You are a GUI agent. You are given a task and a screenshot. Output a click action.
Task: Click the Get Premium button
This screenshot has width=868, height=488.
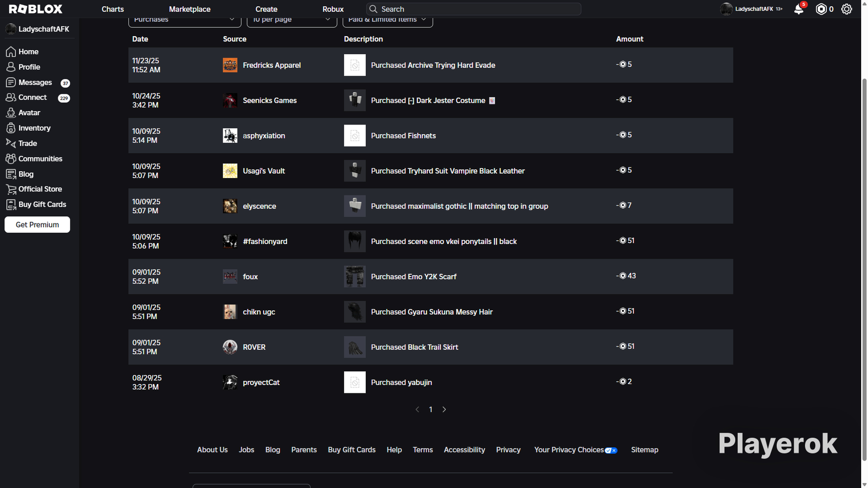(37, 224)
